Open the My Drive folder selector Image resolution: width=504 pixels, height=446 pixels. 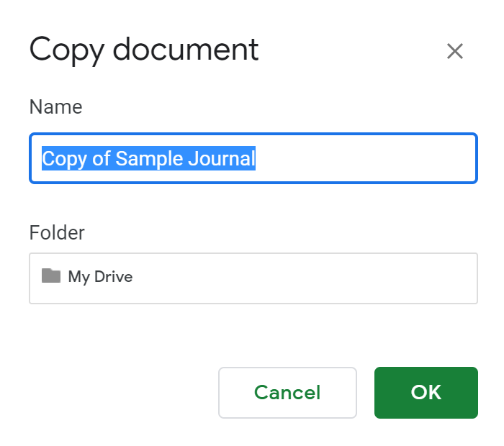click(x=253, y=278)
